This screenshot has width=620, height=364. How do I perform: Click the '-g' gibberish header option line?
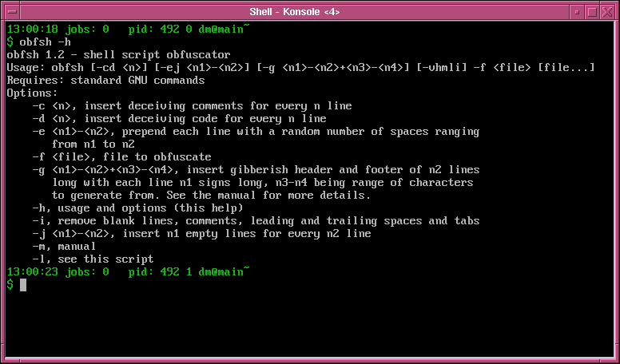[256, 169]
